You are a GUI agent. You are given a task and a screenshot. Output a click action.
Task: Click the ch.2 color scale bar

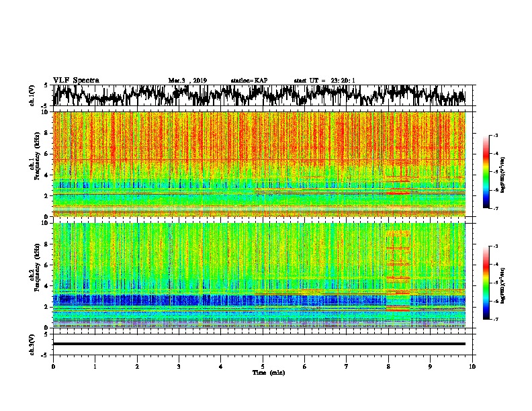pos(486,283)
